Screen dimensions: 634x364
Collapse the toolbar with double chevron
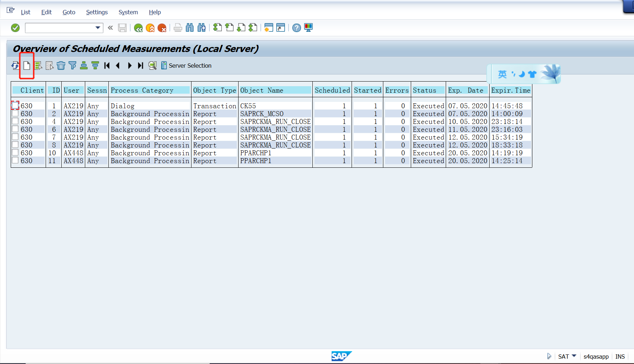pos(110,28)
